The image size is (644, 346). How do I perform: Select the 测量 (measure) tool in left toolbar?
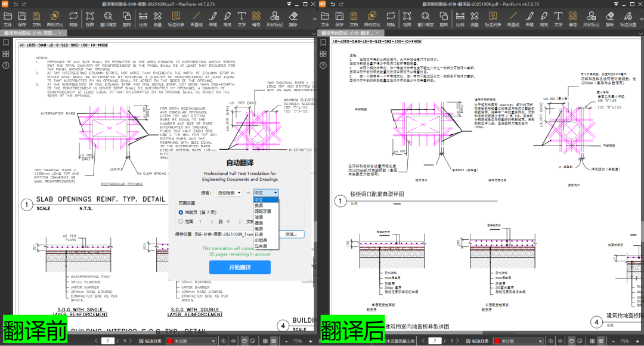[x=158, y=18]
